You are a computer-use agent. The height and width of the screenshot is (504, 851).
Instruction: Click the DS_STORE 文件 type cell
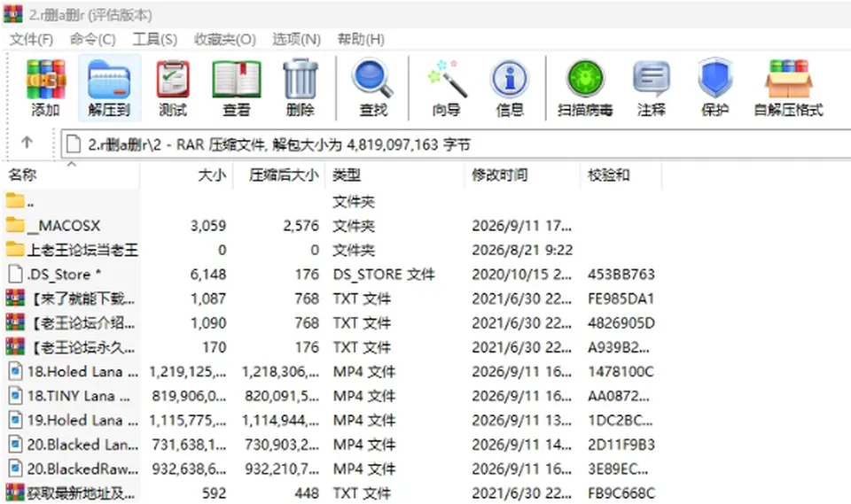[x=384, y=274]
